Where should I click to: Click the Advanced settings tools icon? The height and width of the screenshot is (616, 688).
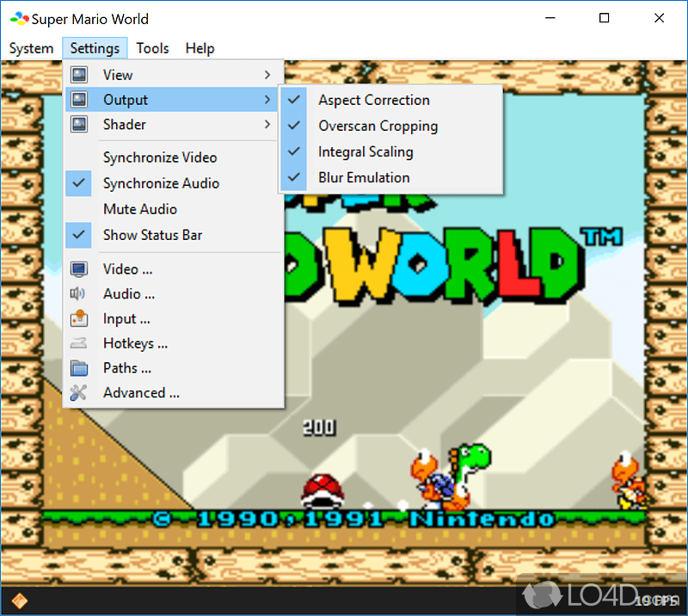tap(78, 392)
